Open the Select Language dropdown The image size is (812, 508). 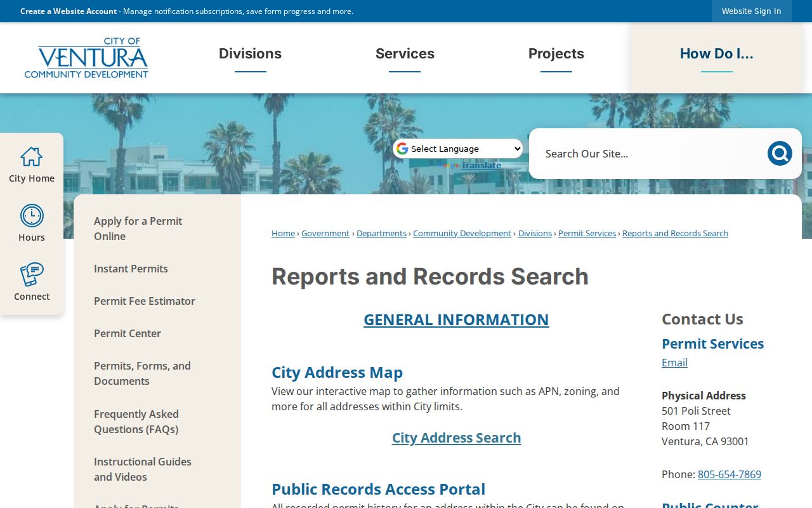click(458, 149)
